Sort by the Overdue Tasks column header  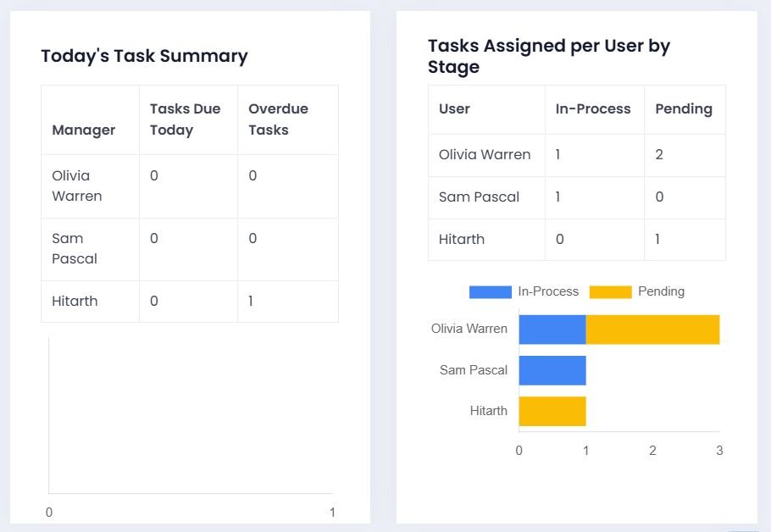pyautogui.click(x=278, y=119)
